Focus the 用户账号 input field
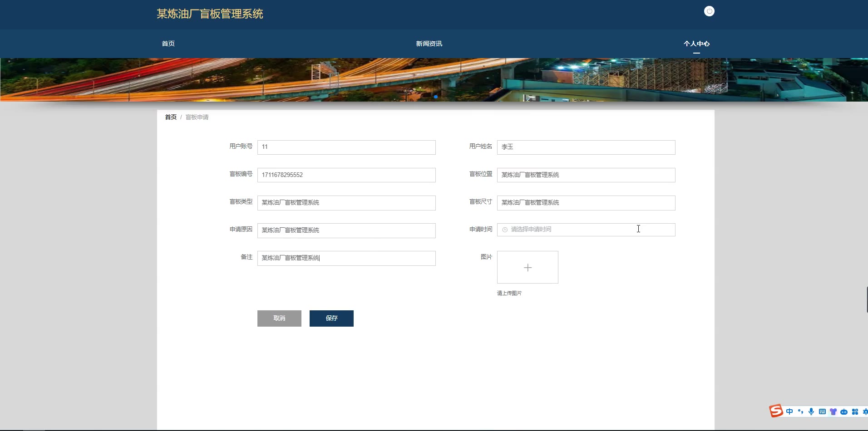 346,147
